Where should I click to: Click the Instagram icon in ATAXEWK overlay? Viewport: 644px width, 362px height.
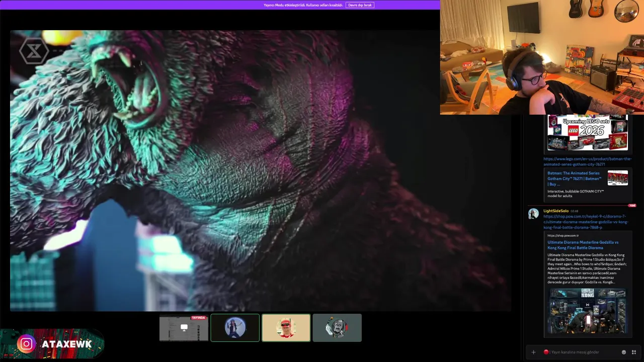(26, 344)
